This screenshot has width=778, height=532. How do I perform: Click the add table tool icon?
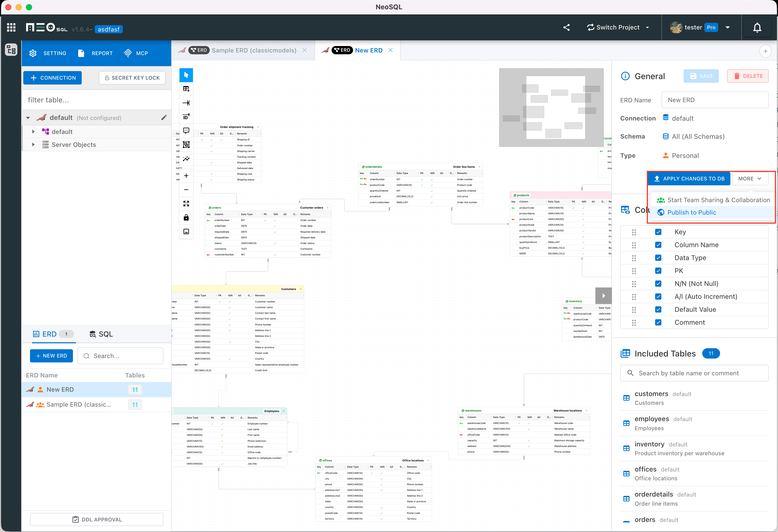(186, 89)
